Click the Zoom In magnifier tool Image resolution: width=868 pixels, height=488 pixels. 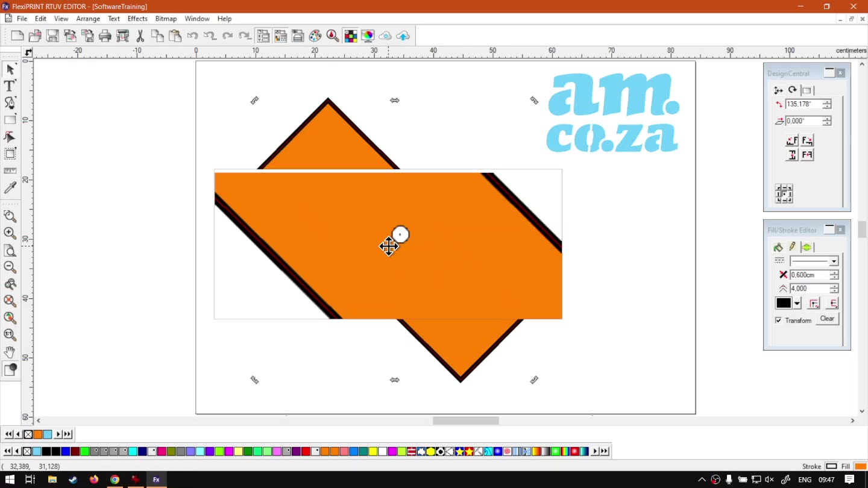point(10,233)
